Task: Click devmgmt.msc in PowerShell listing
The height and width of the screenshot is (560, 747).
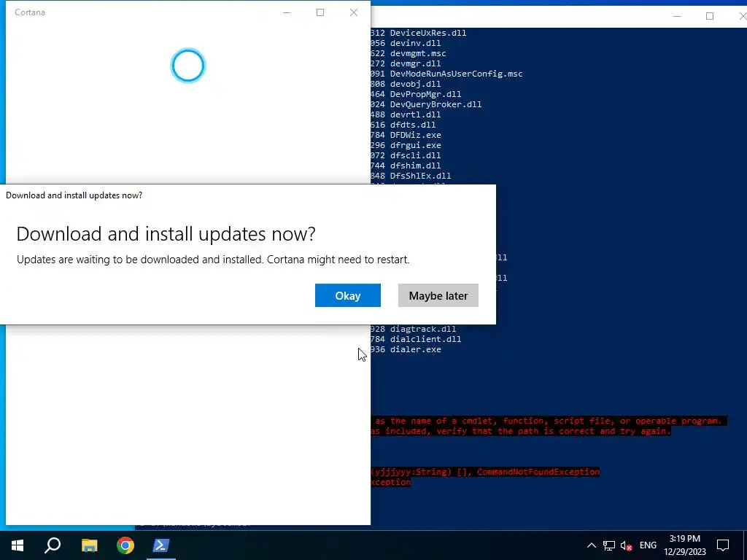Action: click(x=418, y=53)
